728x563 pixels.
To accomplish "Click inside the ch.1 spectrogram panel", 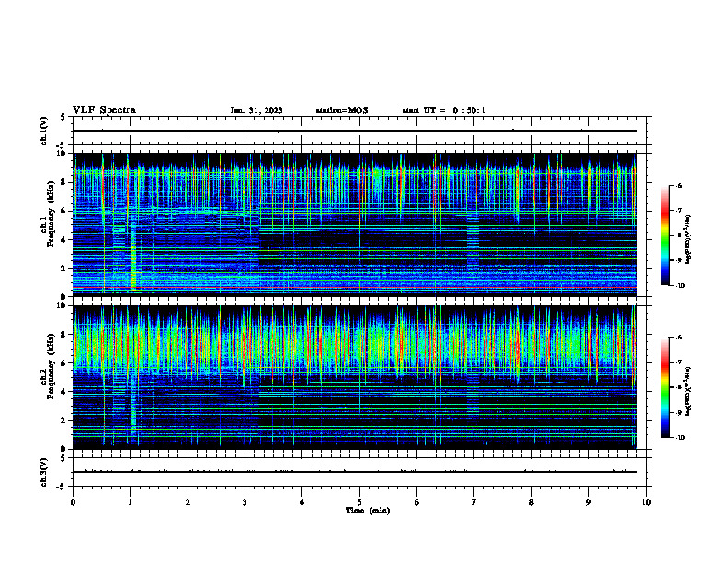I will [355, 224].
